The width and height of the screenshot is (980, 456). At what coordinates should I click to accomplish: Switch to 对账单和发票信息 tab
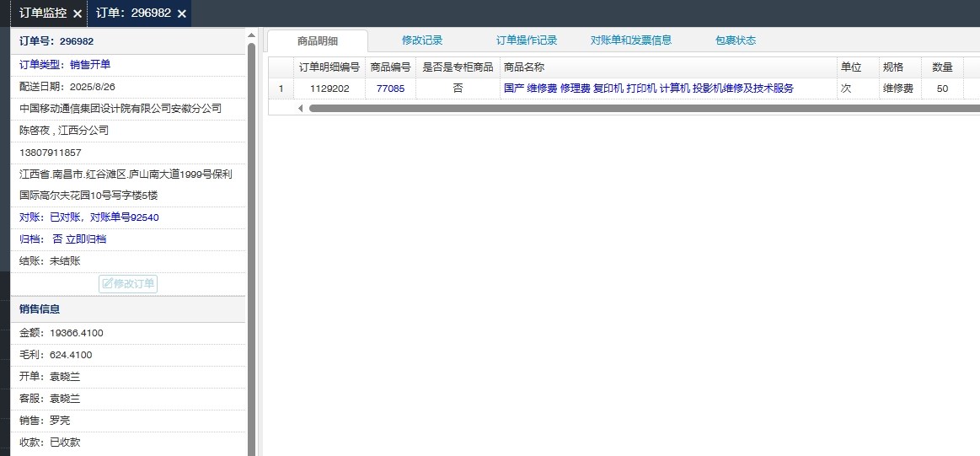pos(631,40)
